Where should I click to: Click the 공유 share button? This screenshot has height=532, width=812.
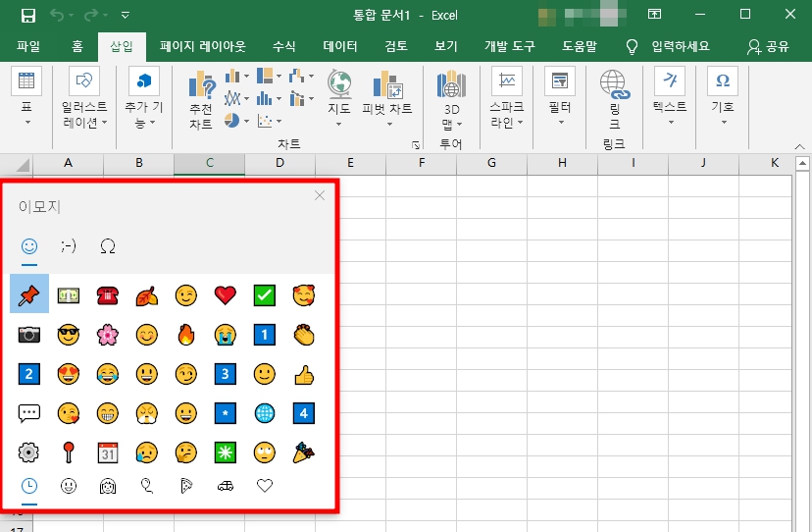(768, 47)
